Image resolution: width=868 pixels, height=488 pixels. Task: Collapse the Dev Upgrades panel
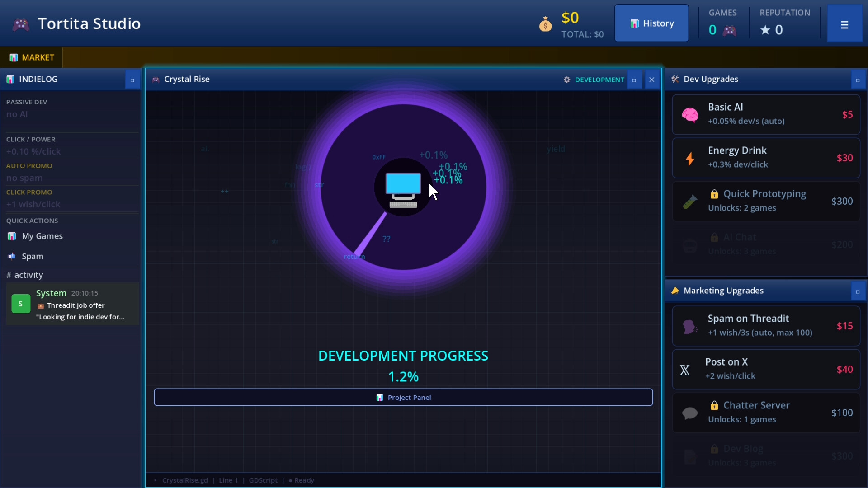858,80
